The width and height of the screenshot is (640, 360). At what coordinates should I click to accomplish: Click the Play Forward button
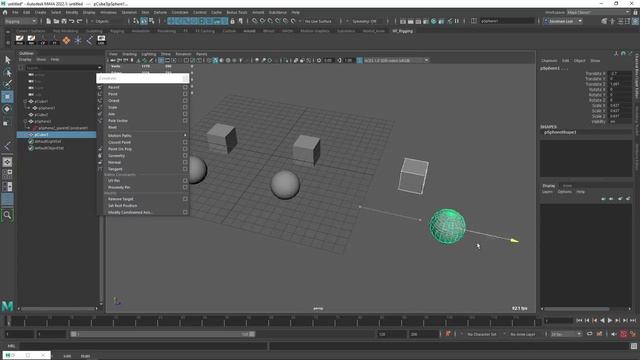pyautogui.click(x=610, y=321)
